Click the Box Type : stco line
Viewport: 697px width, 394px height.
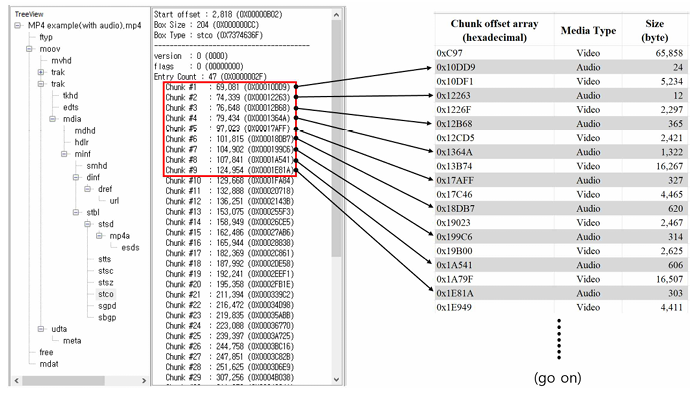(208, 35)
